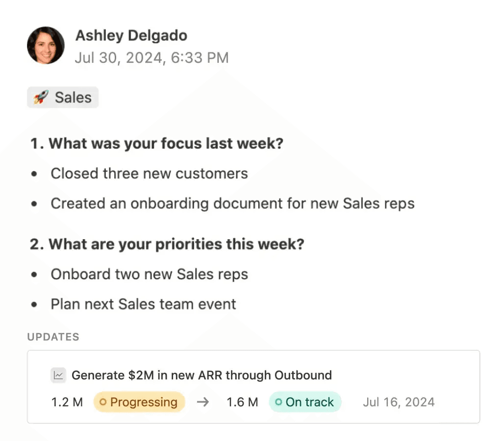The height and width of the screenshot is (441, 504).
Task: Click Ashley Delgado's name
Action: (x=131, y=35)
